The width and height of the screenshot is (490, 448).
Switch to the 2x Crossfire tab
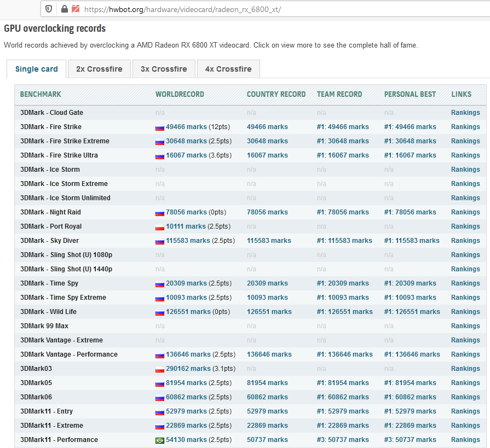click(x=99, y=69)
